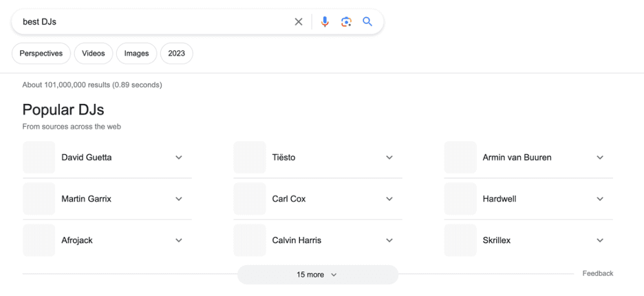The image size is (644, 296).
Task: Expand the Hardwell entry chevron
Action: click(x=600, y=199)
